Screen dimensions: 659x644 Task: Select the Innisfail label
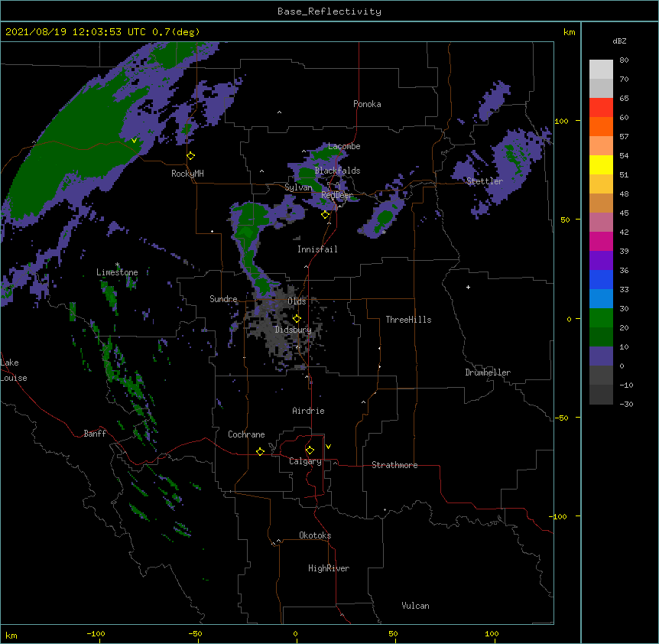(x=317, y=249)
